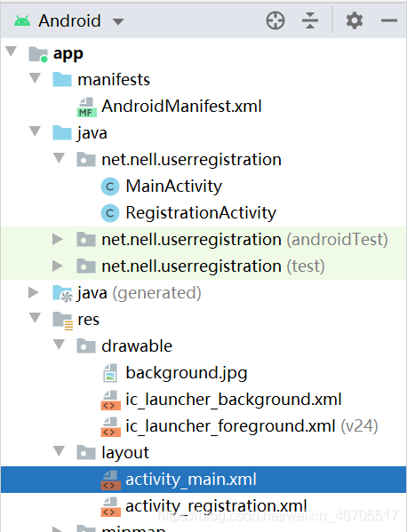Click the manifests folder icon
407x532 pixels.
[x=62, y=79]
